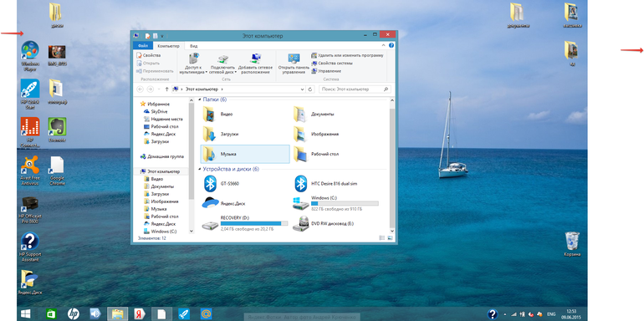644x321 pixels.
Task: Select Избранное in navigation pane
Action: [x=156, y=104]
